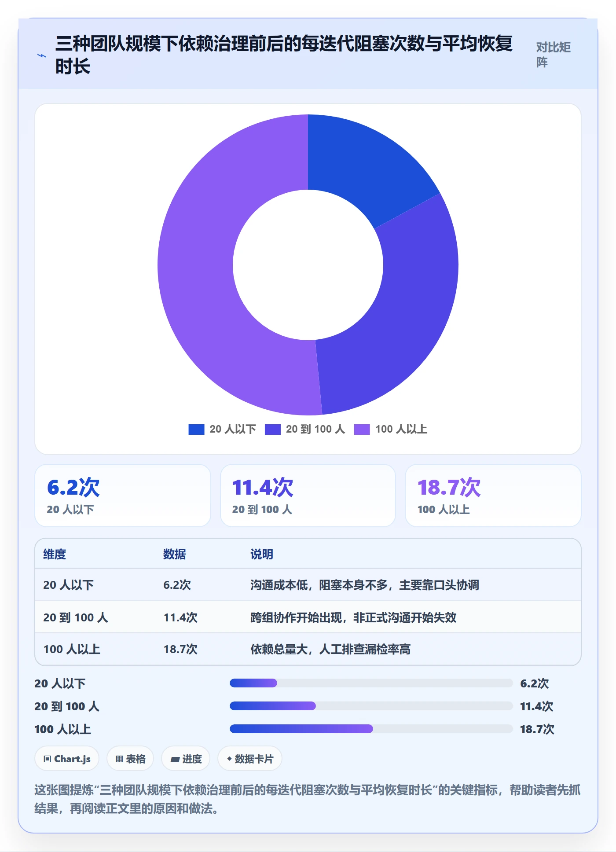This screenshot has height=852, width=616.
Task: Click the progress label 20 到 100 人
Action: pos(67,706)
